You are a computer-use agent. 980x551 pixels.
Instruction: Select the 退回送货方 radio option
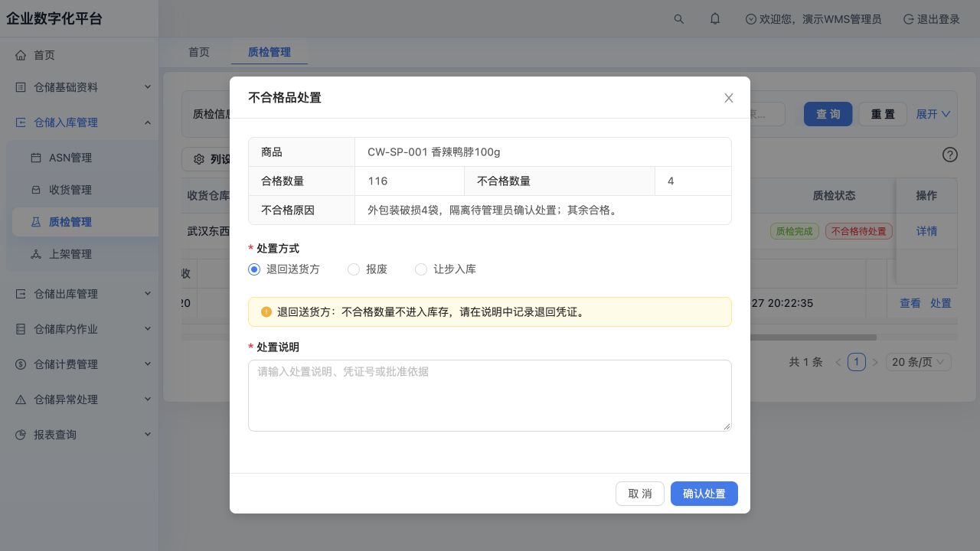point(254,269)
